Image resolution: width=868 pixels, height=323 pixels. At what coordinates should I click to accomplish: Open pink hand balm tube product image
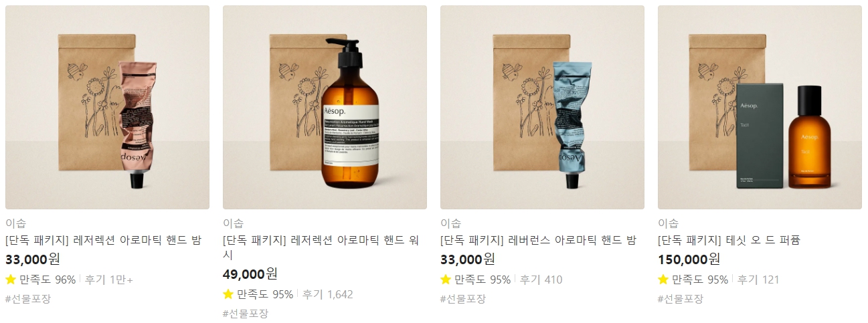click(107, 108)
